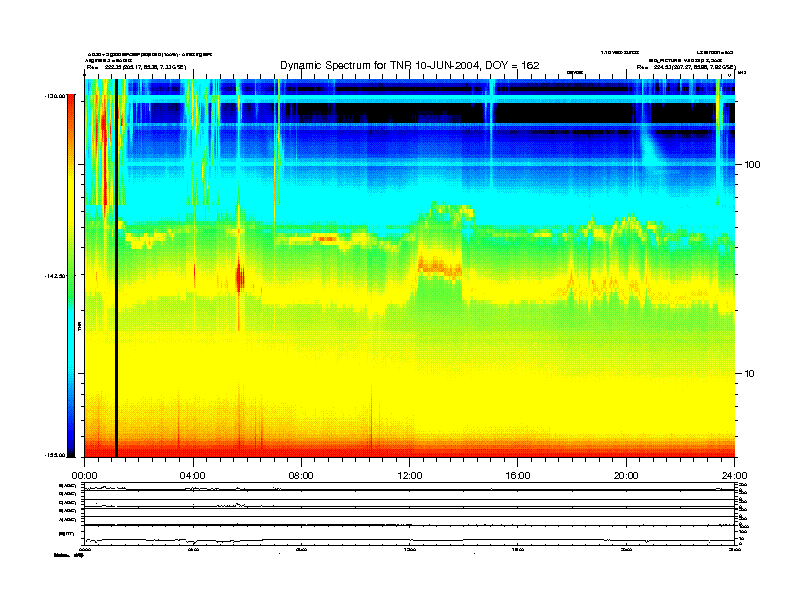
Task: Click the "Dynamic Spectrum for TNR 10-JUN-2004" title
Action: 410,65
